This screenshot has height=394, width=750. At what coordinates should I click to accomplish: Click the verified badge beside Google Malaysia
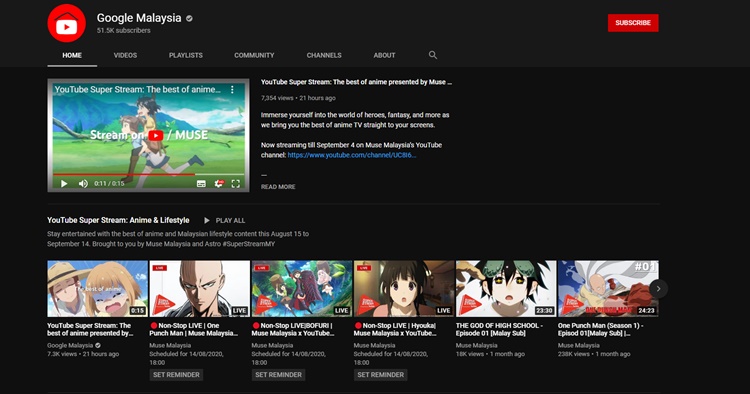(x=189, y=18)
